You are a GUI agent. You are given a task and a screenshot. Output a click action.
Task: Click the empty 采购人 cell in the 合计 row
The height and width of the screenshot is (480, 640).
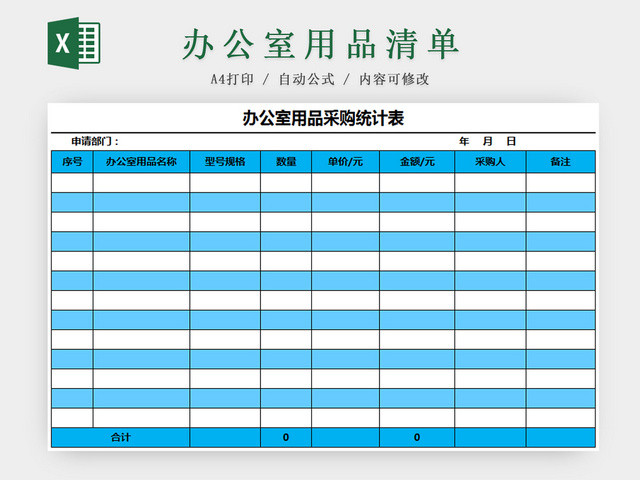coord(490,438)
